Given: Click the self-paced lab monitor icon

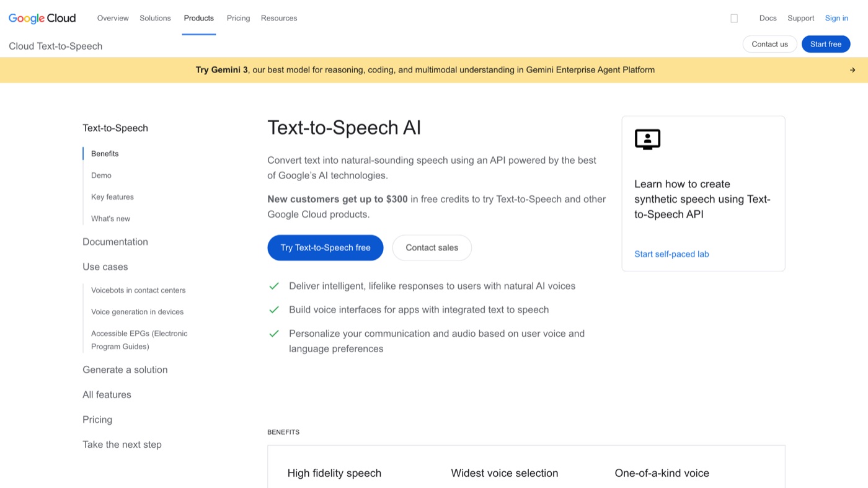Looking at the screenshot, I should [647, 140].
